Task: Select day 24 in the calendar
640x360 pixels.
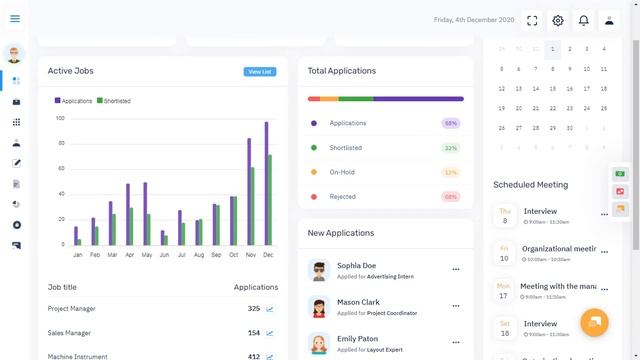Action: (x=587, y=109)
